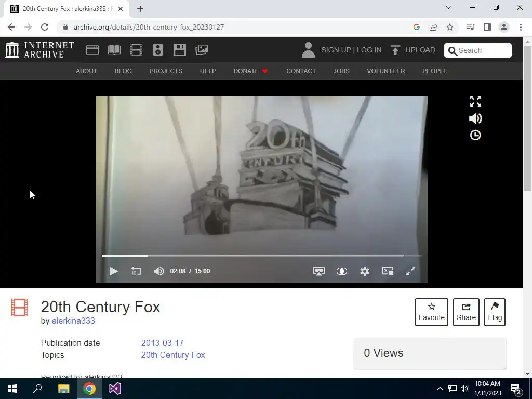
Task: Open the CONTACT menu item
Action: [301, 71]
